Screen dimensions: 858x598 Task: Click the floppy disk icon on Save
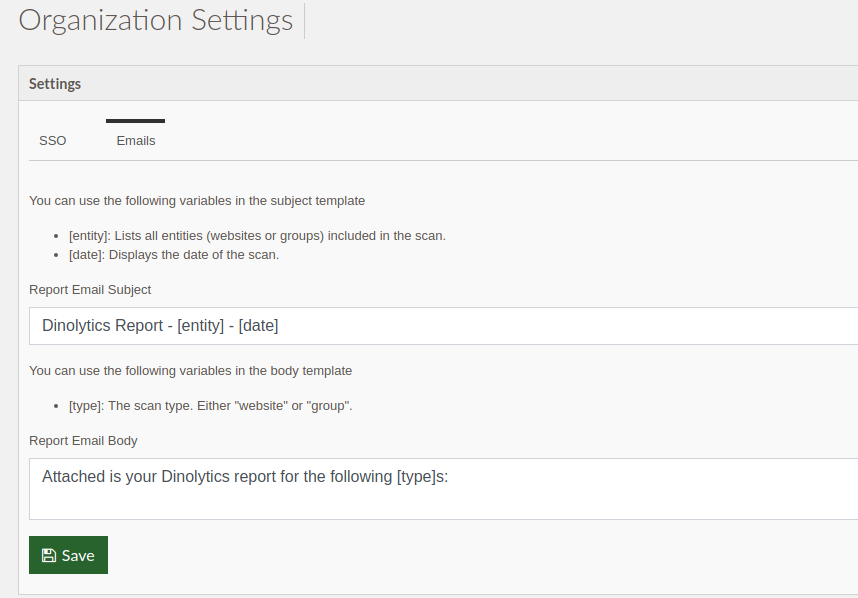pos(49,555)
